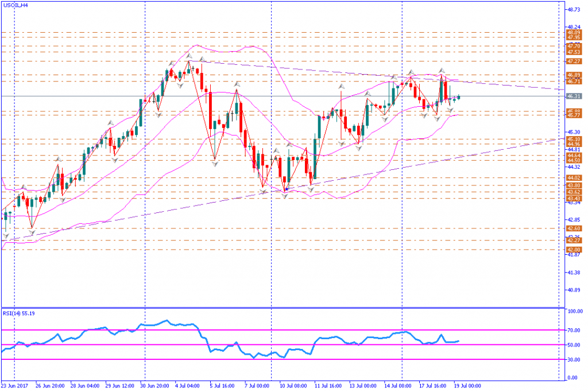The image size is (588, 392).
Task: Select the 42.27 price level label
Action: [574, 240]
